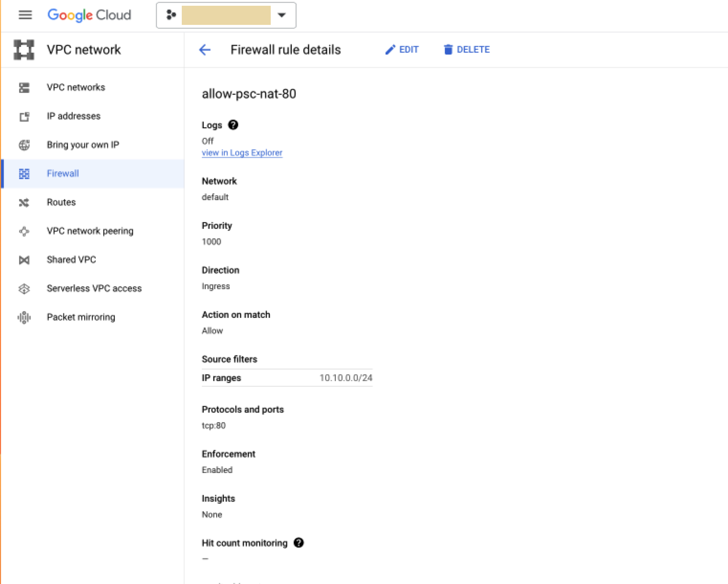Click the EDIT button
Viewport: 728px width, 584px height.
click(x=402, y=50)
